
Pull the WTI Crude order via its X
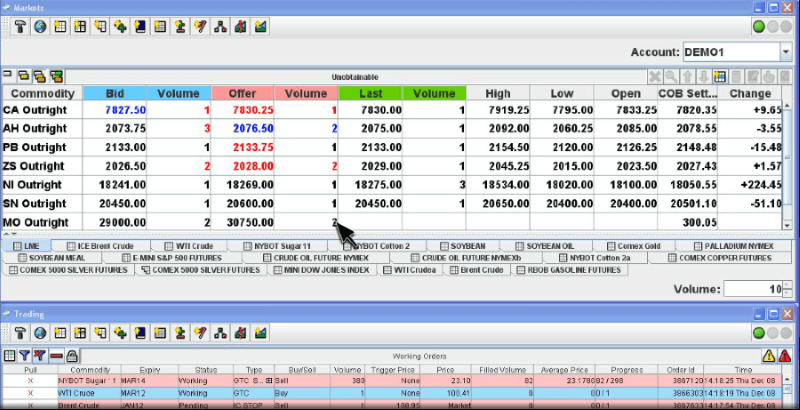(x=30, y=393)
